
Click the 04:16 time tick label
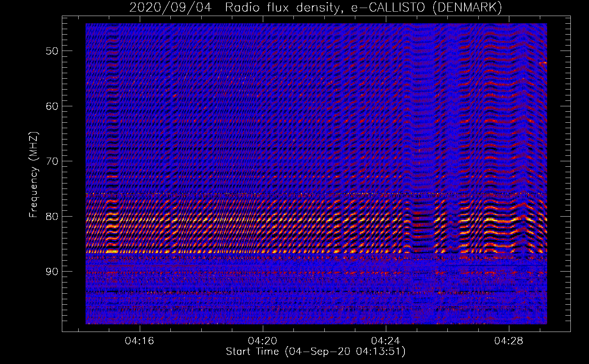click(139, 341)
